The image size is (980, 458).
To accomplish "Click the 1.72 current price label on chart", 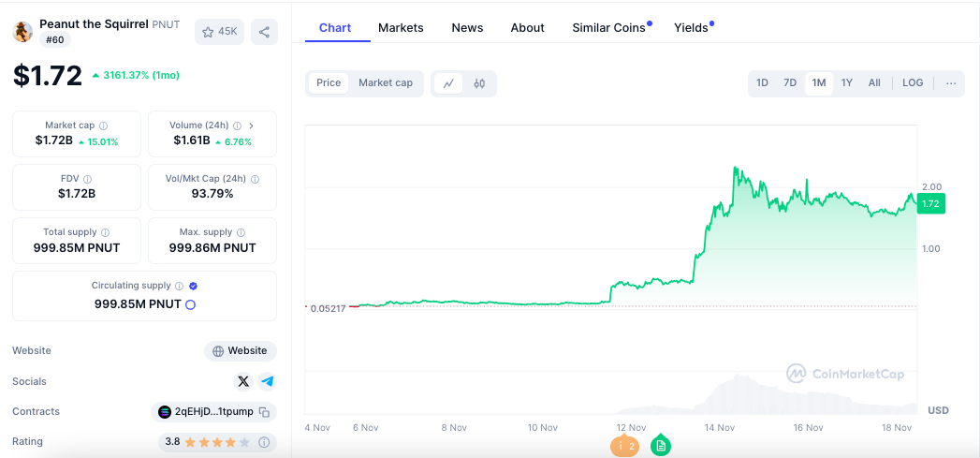I will (x=930, y=204).
